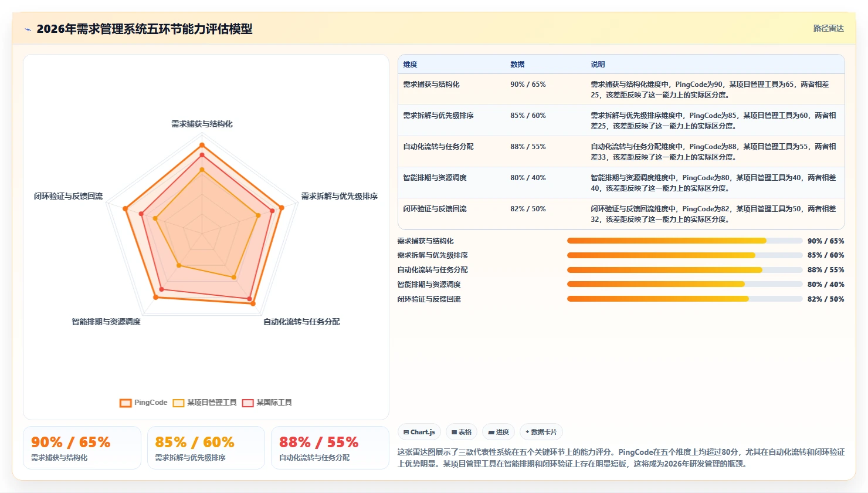This screenshot has height=493, width=868.
Task: Toggle the 某国际工具 legend series
Action: click(x=267, y=403)
